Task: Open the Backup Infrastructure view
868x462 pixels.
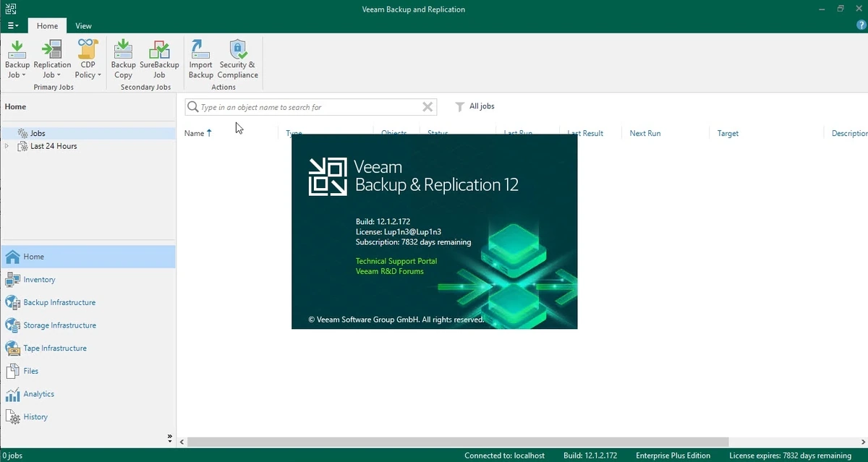Action: point(88,302)
